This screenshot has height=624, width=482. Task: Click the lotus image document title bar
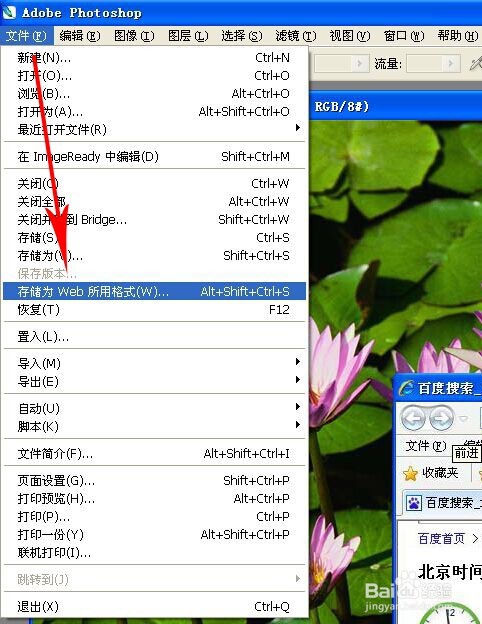pos(396,107)
